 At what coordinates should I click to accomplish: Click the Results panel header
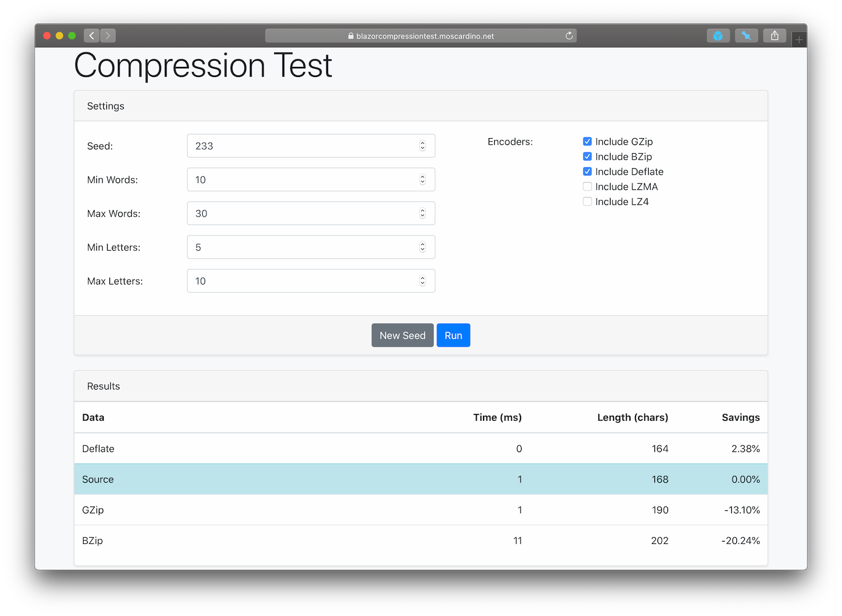pos(103,386)
